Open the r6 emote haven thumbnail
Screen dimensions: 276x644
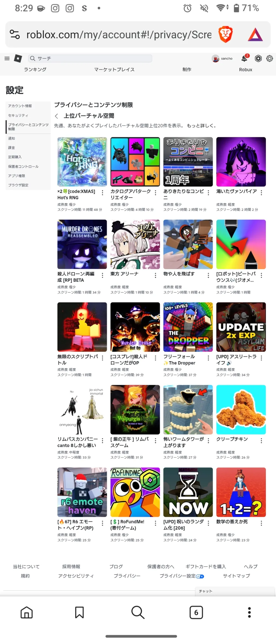[x=82, y=492]
